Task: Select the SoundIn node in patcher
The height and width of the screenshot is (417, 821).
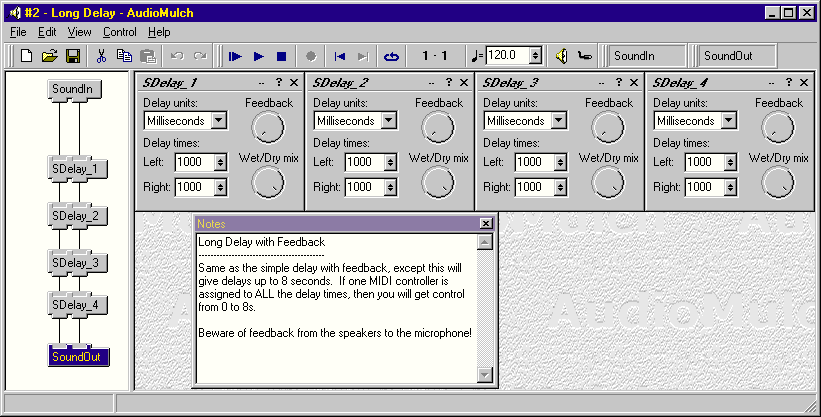Action: (73, 90)
